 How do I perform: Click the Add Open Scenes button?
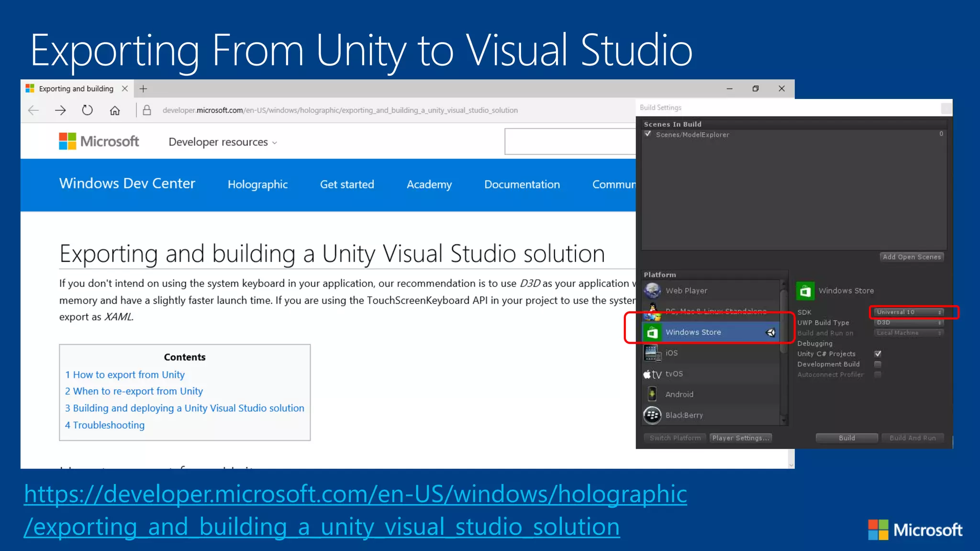click(912, 257)
